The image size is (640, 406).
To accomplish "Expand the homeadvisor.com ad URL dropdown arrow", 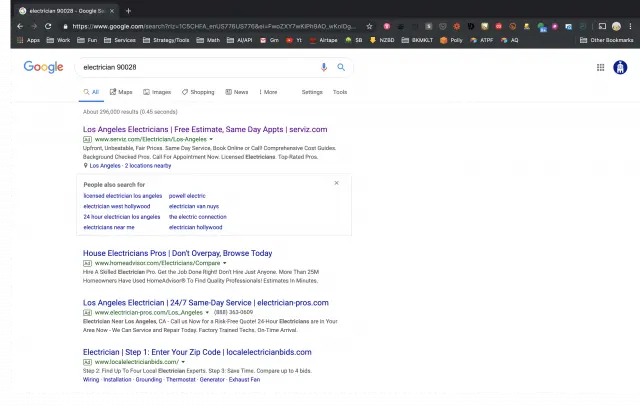I will 224,263.
